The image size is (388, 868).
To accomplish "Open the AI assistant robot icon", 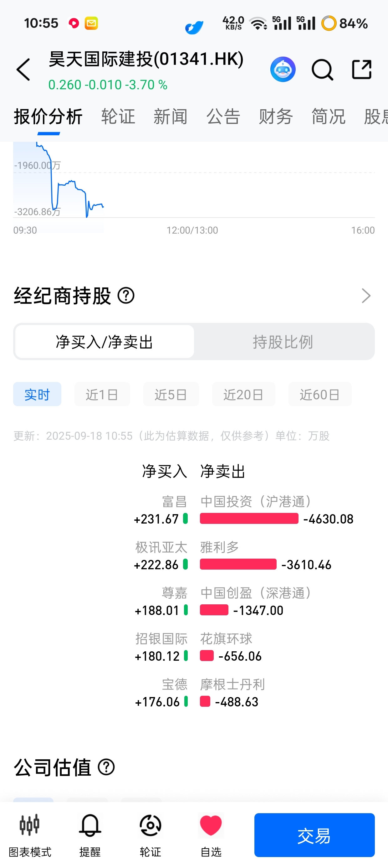I will tap(283, 70).
